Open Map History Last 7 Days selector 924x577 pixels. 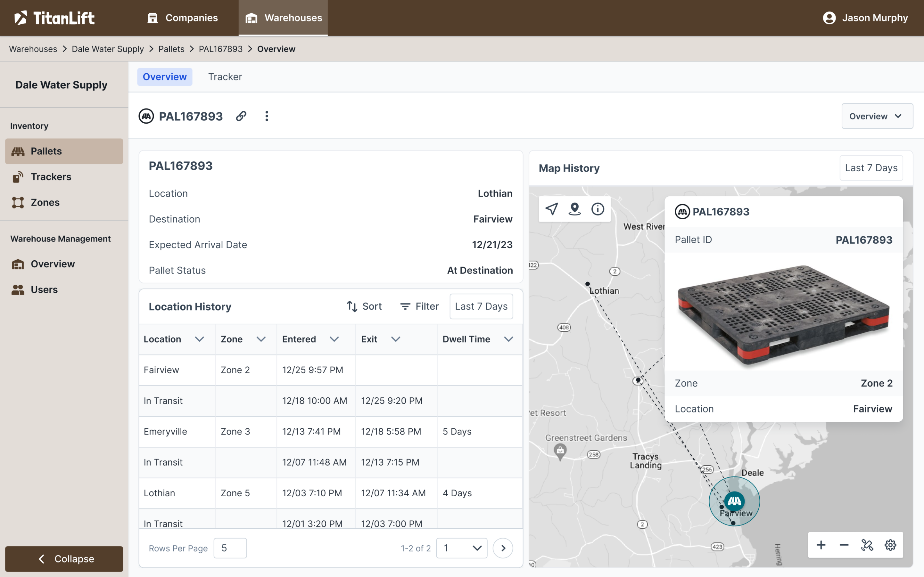871,168
